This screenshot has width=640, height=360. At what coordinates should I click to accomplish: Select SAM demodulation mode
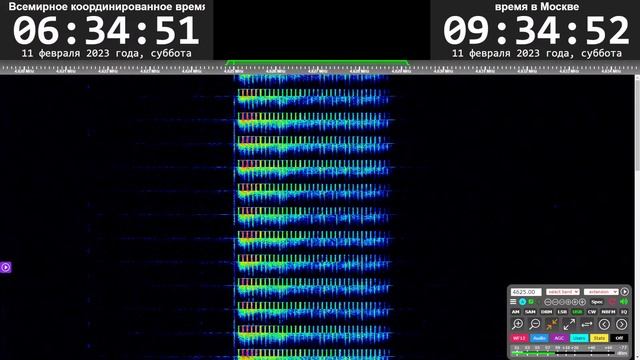point(530,312)
